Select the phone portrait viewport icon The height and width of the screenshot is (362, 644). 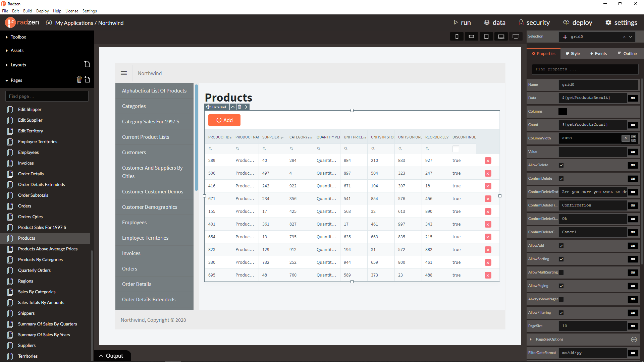[x=457, y=36]
